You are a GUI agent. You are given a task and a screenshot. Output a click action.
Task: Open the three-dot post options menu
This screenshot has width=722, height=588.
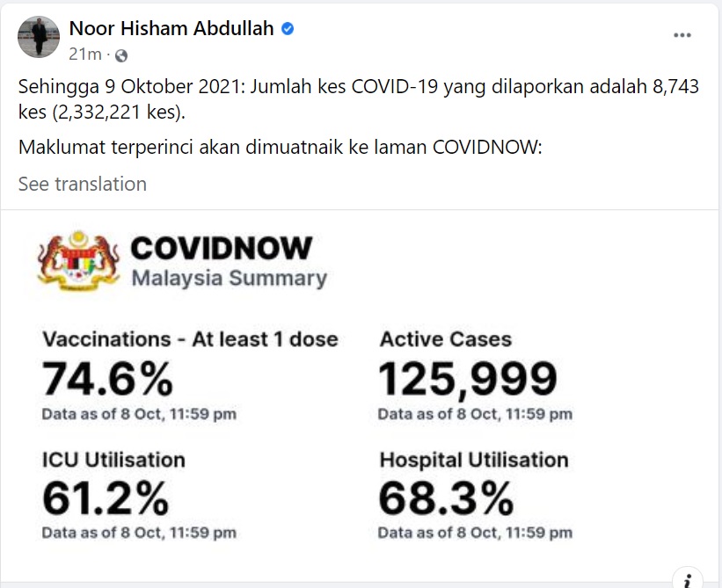coord(682,35)
